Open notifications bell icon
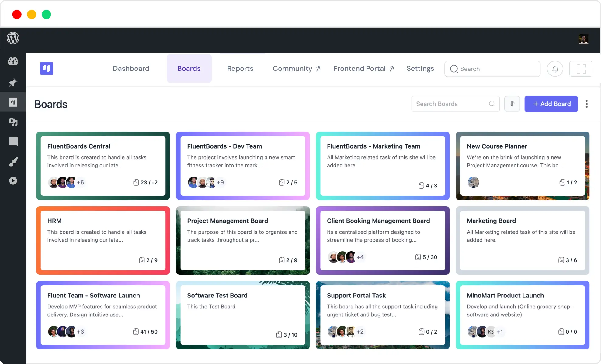601x364 pixels. click(555, 69)
